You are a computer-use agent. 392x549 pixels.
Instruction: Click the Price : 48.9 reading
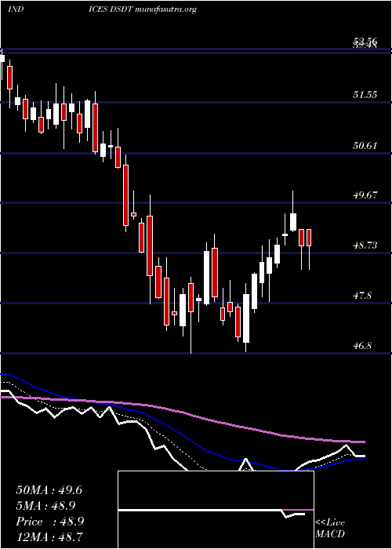[x=49, y=522]
